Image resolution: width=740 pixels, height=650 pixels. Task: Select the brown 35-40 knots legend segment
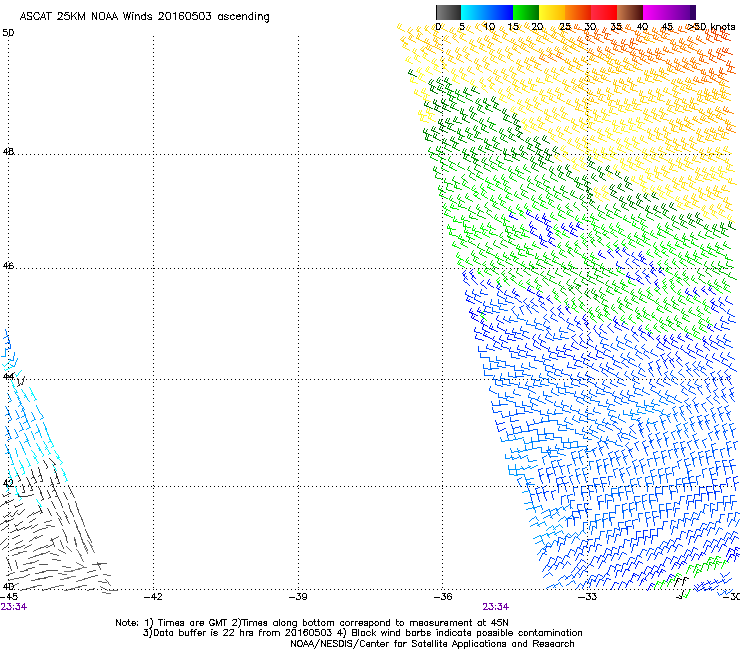(630, 12)
